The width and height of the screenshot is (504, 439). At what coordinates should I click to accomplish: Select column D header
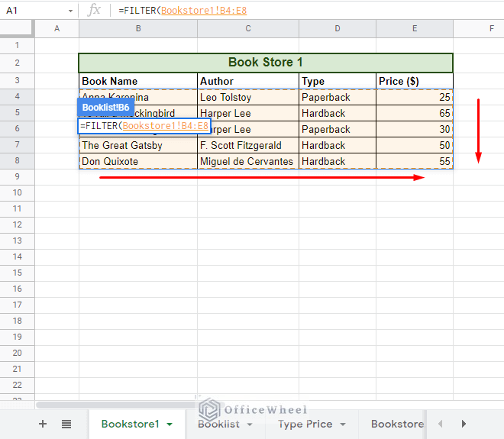337,28
